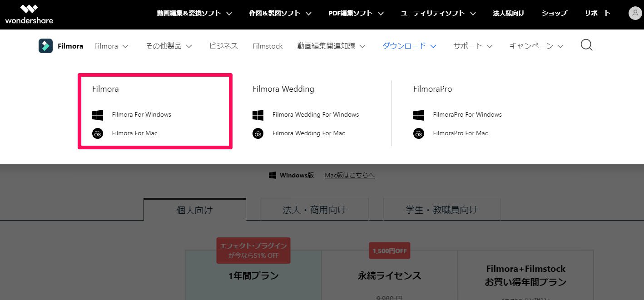This screenshot has width=644, height=300.
Task: Click the Windows版 label
Action: pyautogui.click(x=297, y=175)
